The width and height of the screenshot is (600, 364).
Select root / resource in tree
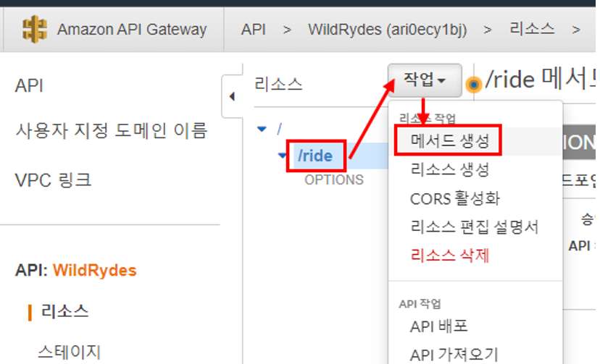[x=279, y=129]
